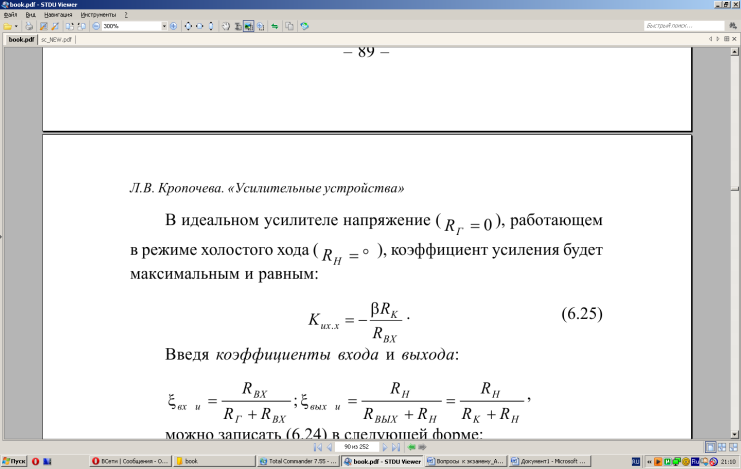This screenshot has height=469, width=741.
Task: Open the Навигация menu
Action: [58, 15]
